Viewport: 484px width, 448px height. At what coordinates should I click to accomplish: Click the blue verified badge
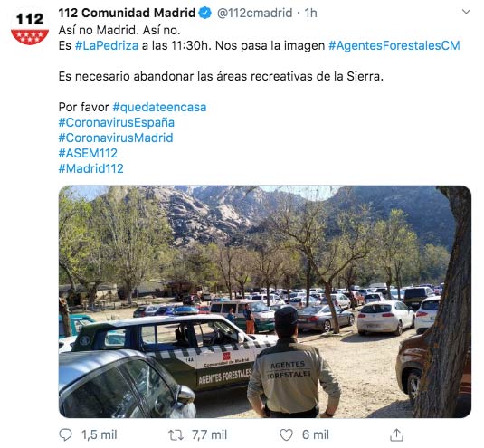[205, 13]
